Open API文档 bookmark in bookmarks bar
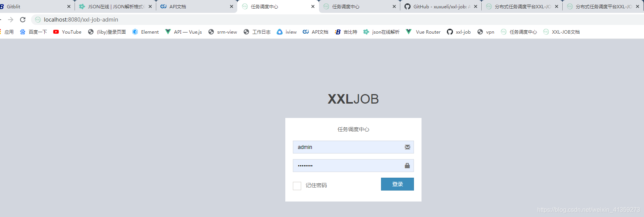 point(316,32)
